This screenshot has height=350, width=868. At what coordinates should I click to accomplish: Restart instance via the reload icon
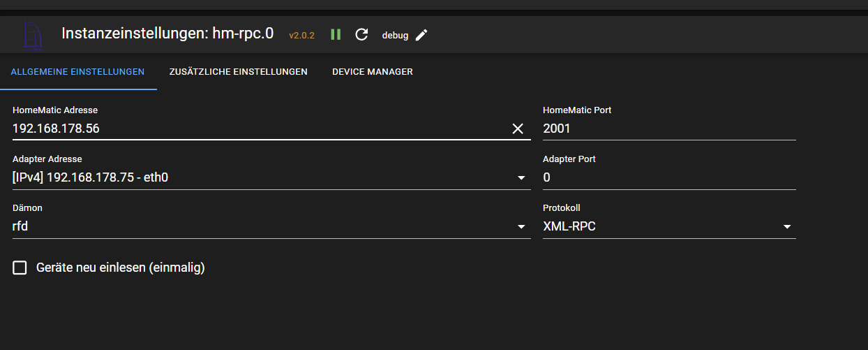[x=361, y=34]
